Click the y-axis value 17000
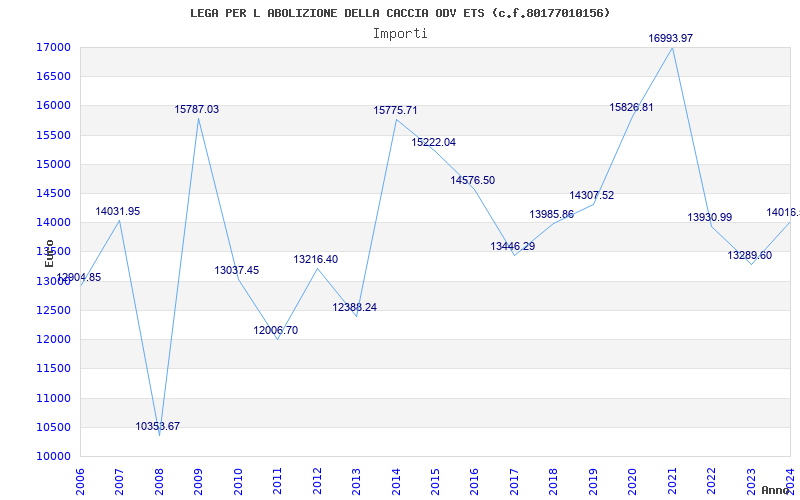The image size is (800, 500). (53, 47)
